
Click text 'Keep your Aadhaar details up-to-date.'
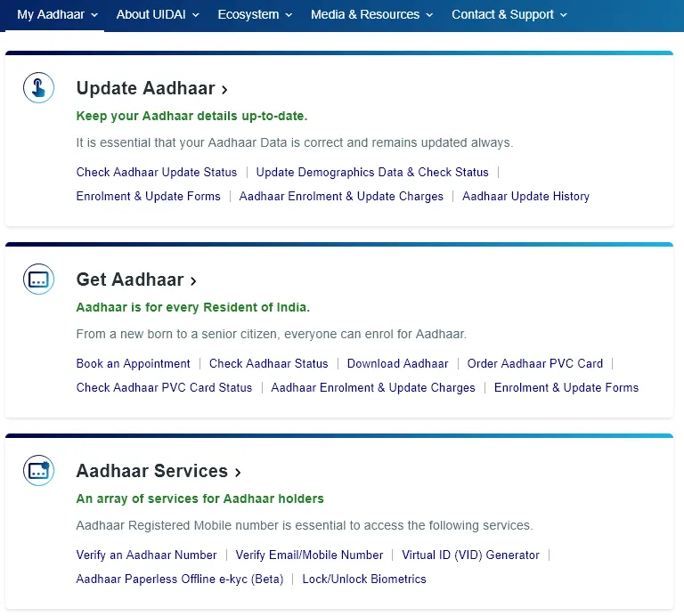coord(191,116)
